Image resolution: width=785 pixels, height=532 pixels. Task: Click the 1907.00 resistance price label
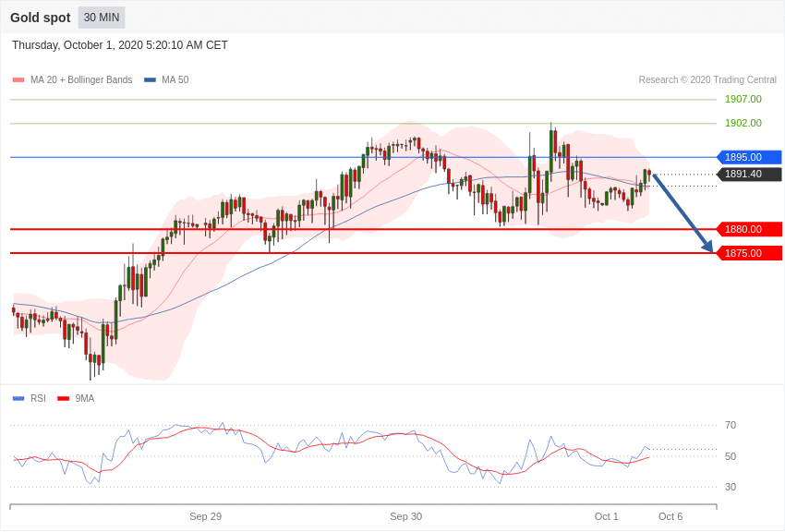pos(743,99)
